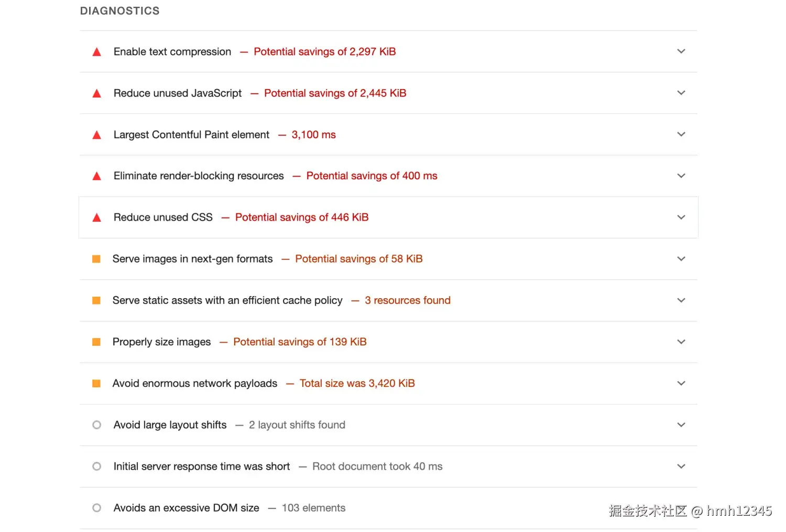Expand Initial server response time chevron

681,466
